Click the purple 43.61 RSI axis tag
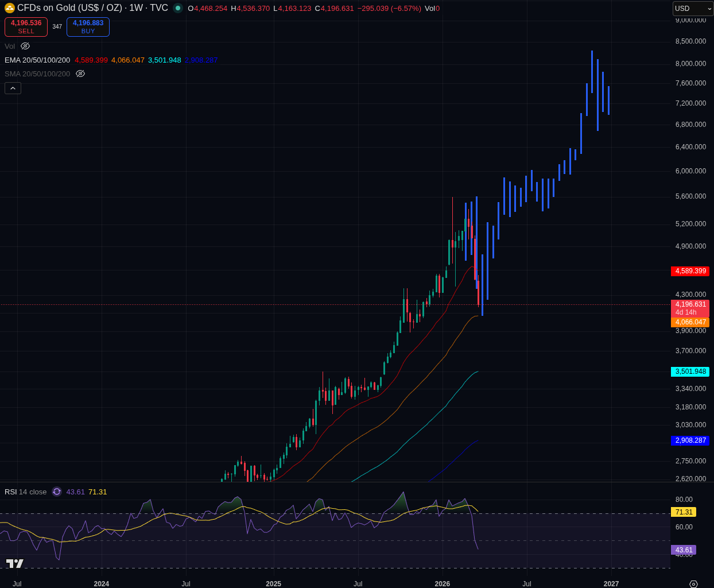The image size is (714, 588). point(684,550)
